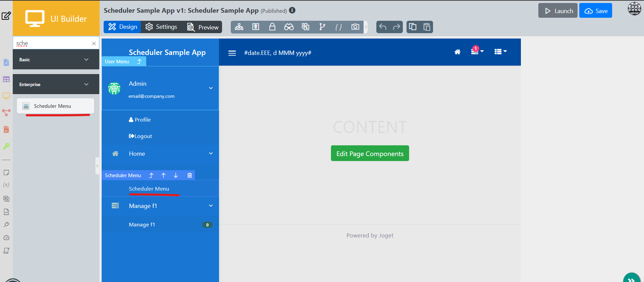Click the admin avatar at top-right
Screen dimensions: 644x282
click(634, 9)
